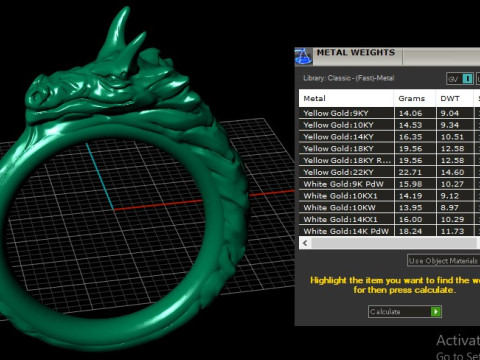This screenshot has width=480, height=360.
Task: Click the Library: Classic - (Fast)-Metal label
Action: tap(349, 78)
